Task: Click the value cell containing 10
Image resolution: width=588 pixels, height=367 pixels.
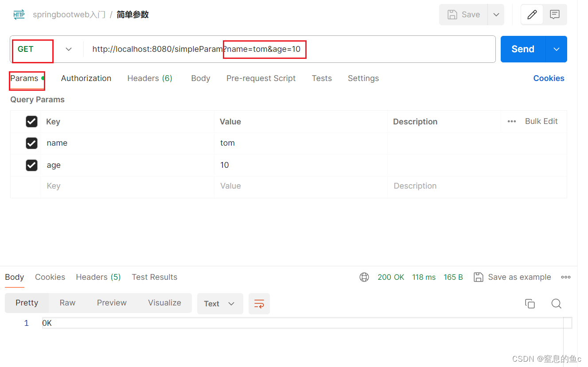Action: 301,165
